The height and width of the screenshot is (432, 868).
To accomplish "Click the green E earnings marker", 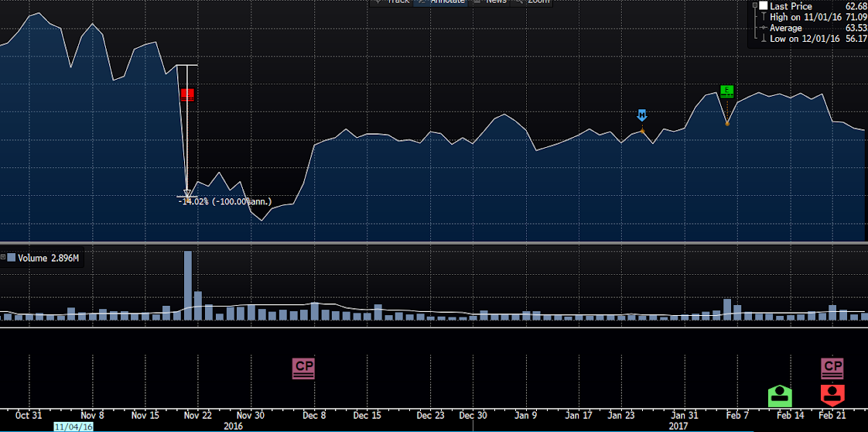I will [x=727, y=91].
